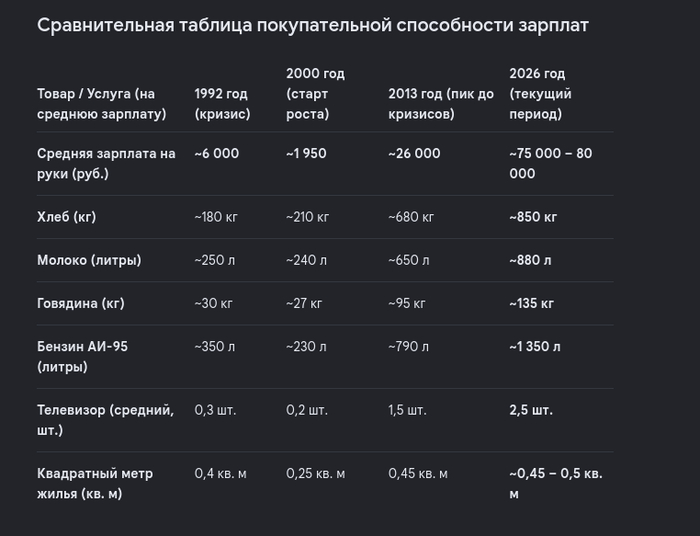Image resolution: width=700 pixels, height=536 pixels.
Task: Click the '~650 л' milk value
Action: [408, 260]
